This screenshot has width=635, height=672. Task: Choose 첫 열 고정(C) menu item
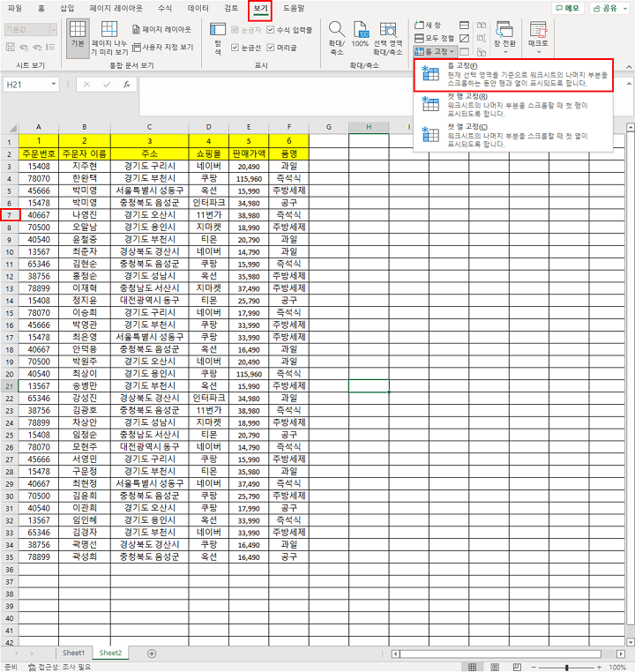[513, 136]
